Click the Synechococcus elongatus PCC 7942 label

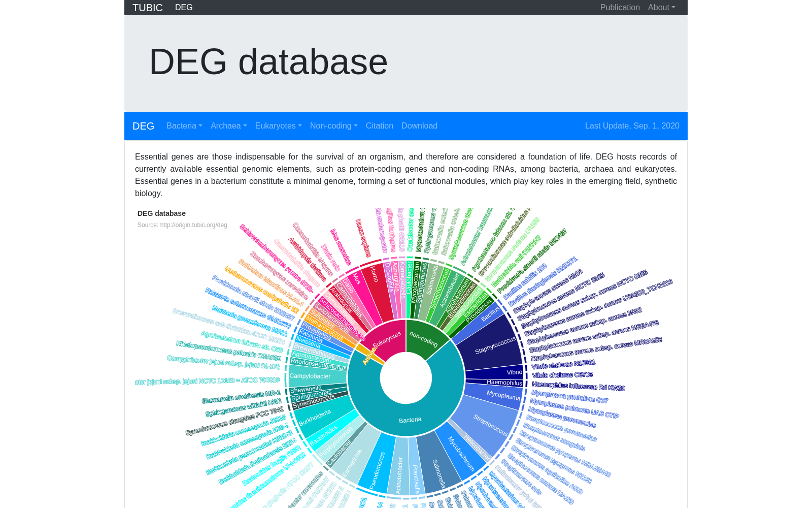click(234, 421)
